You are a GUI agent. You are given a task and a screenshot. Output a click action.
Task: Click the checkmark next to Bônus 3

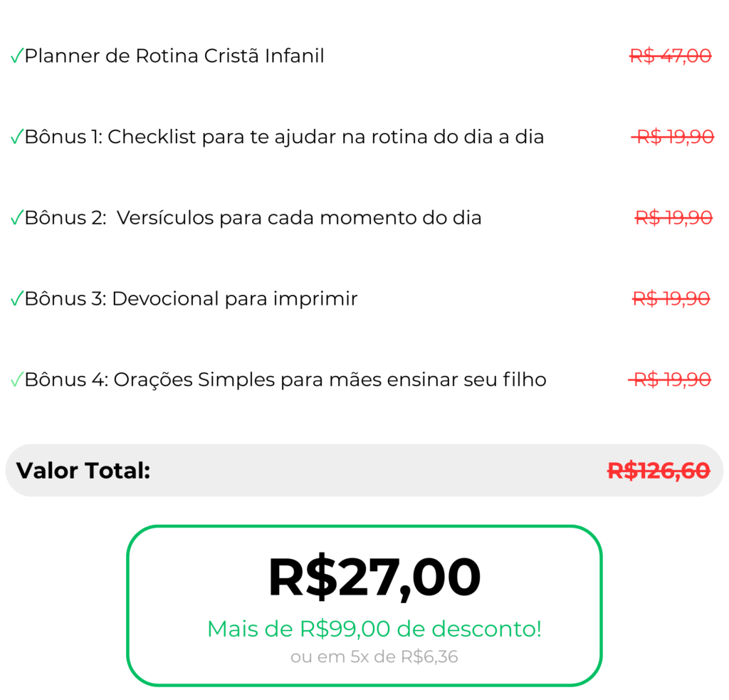(16, 300)
